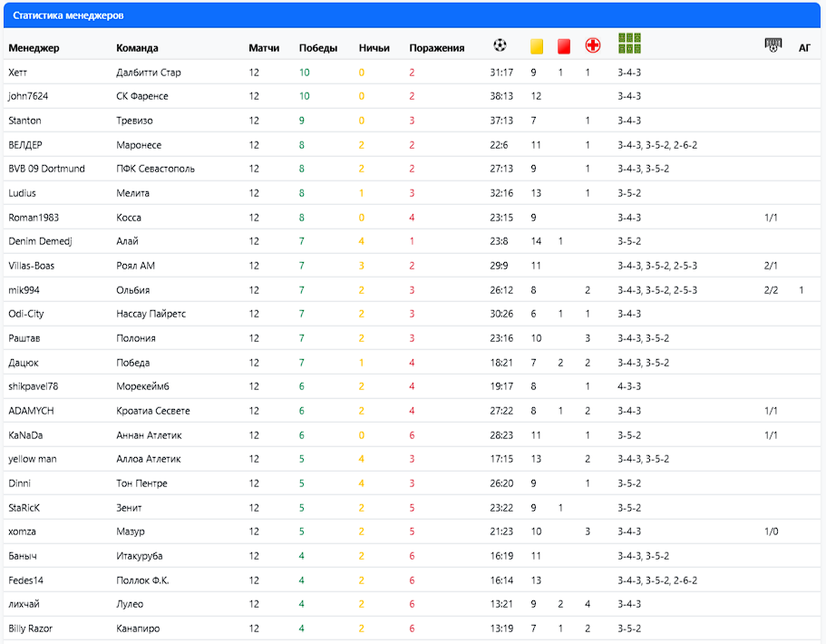Open the Статистика менеджеров panel title
This screenshot has width=826, height=644.
[69, 15]
